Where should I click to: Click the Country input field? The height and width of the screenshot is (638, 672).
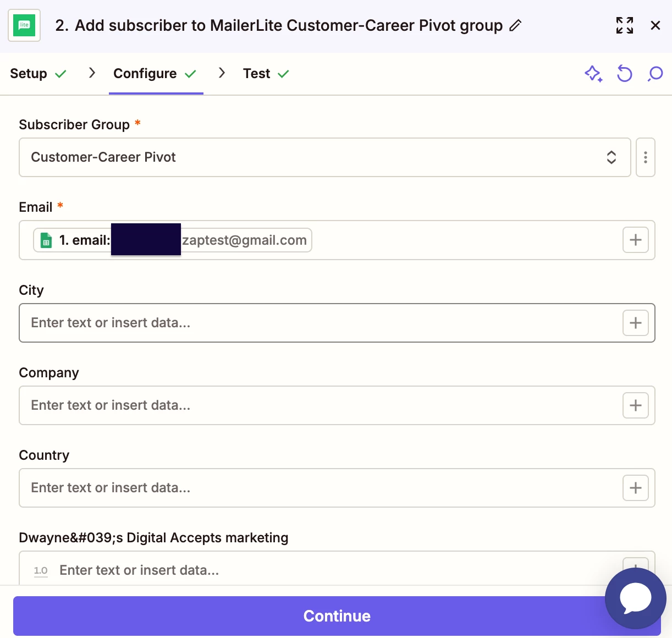(x=337, y=488)
